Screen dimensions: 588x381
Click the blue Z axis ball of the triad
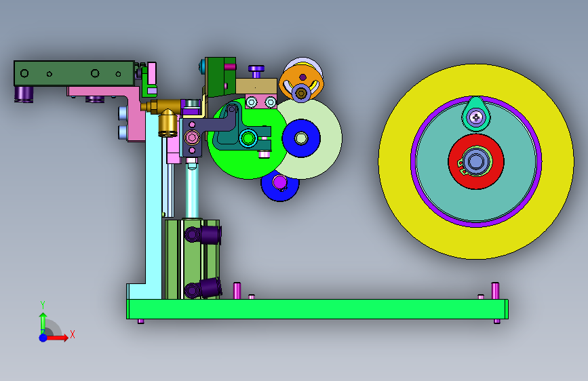point(43,338)
